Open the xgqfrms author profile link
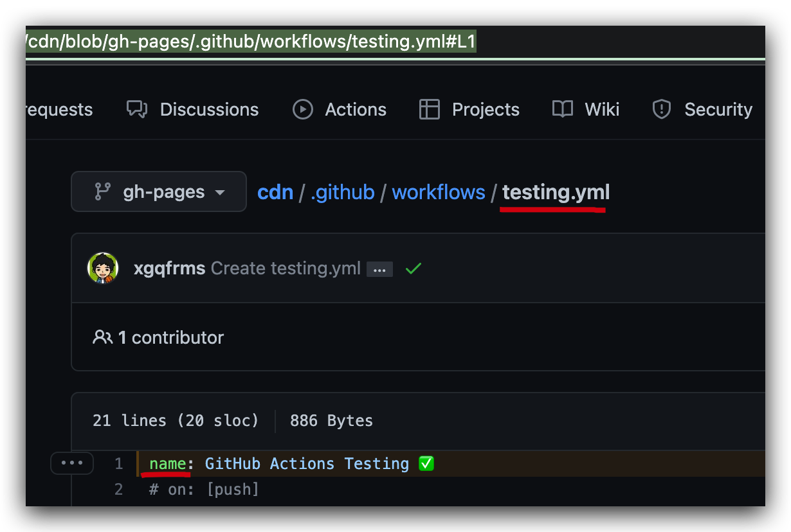 pos(169,269)
